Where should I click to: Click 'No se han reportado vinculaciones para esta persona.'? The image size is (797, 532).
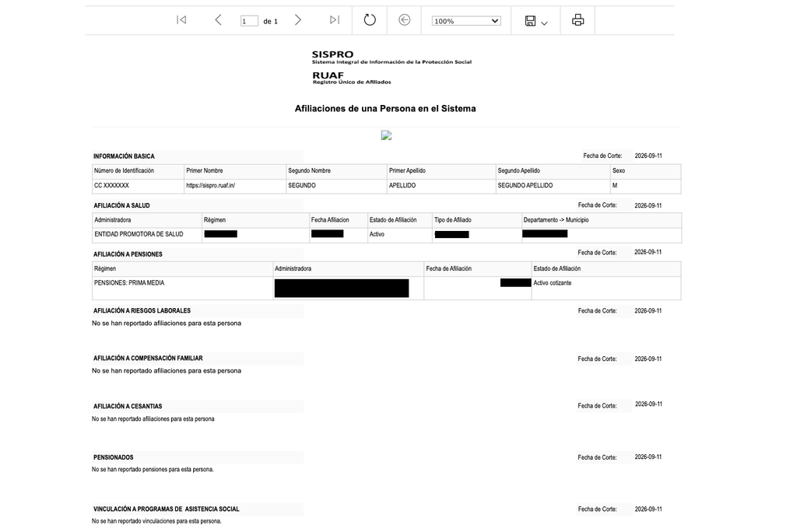click(156, 521)
